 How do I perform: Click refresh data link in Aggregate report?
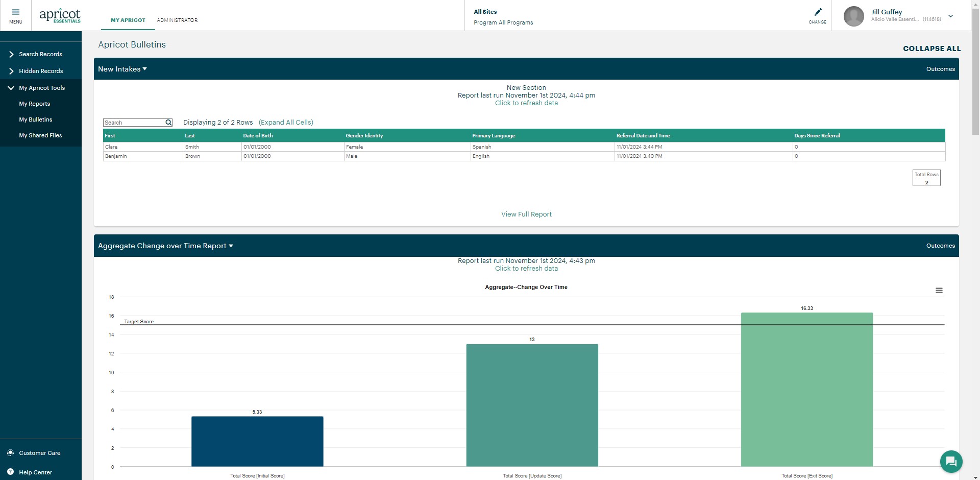click(x=526, y=269)
